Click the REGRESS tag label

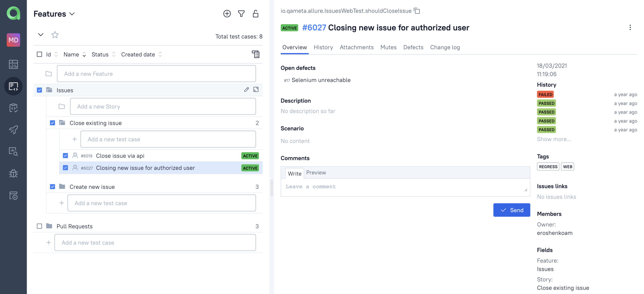pyautogui.click(x=548, y=167)
